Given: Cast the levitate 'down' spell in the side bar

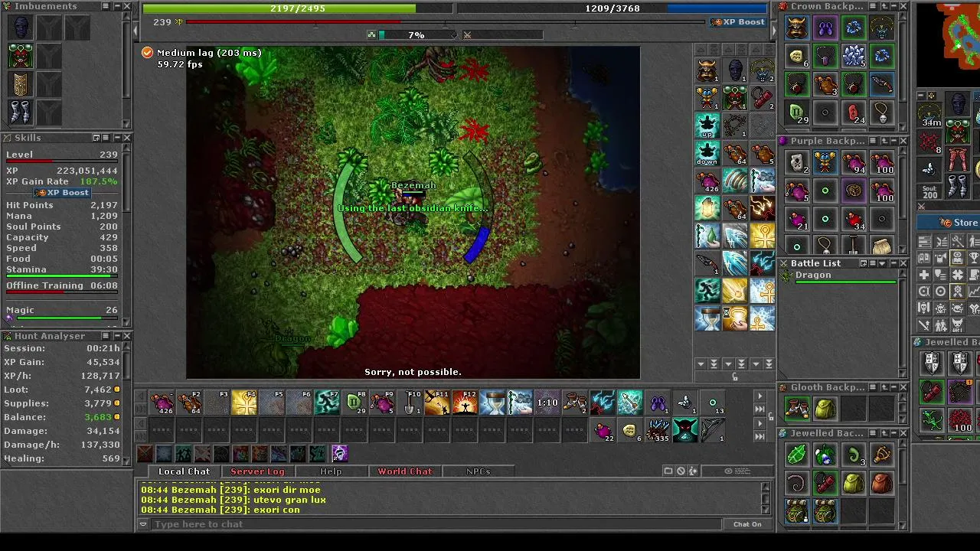Looking at the screenshot, I should point(707,153).
